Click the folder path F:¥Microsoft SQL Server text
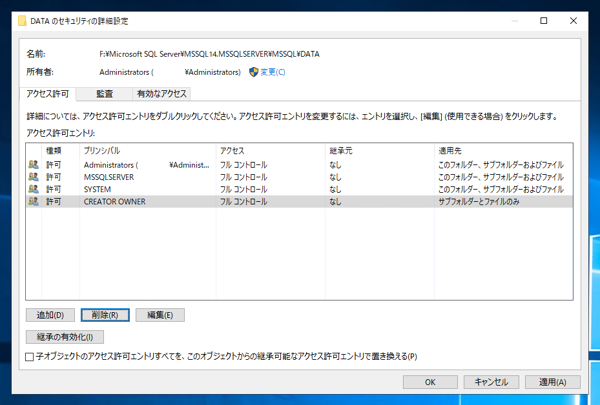Viewport: 600px width, 405px height. click(209, 54)
